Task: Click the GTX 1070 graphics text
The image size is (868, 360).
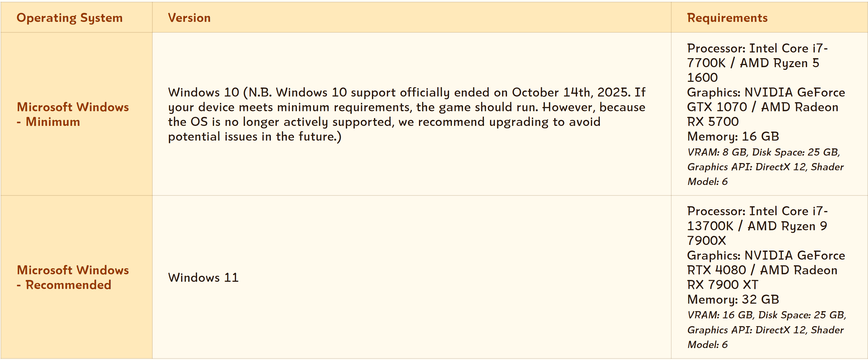Action: coord(717,107)
